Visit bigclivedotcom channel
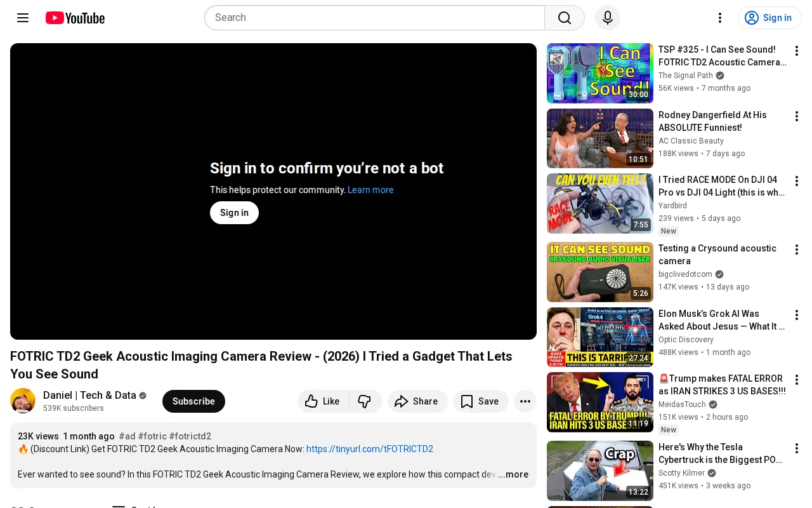The image size is (812, 508). 685,274
